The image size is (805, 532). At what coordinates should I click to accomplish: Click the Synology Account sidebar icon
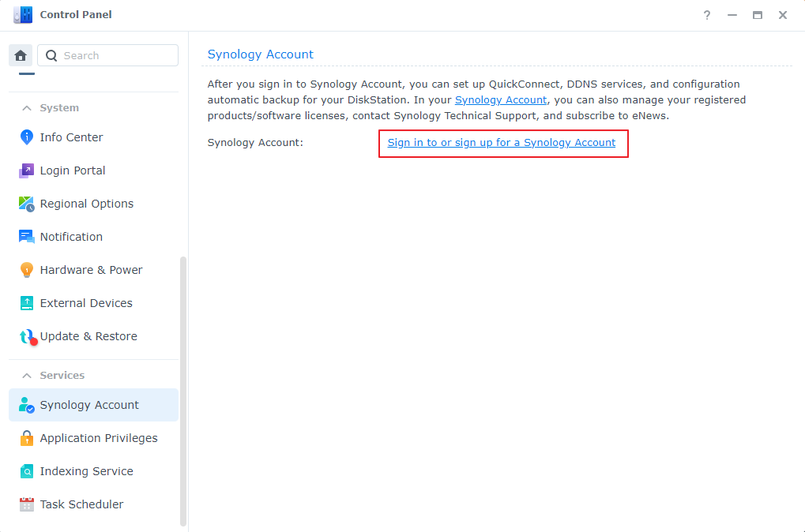(27, 405)
